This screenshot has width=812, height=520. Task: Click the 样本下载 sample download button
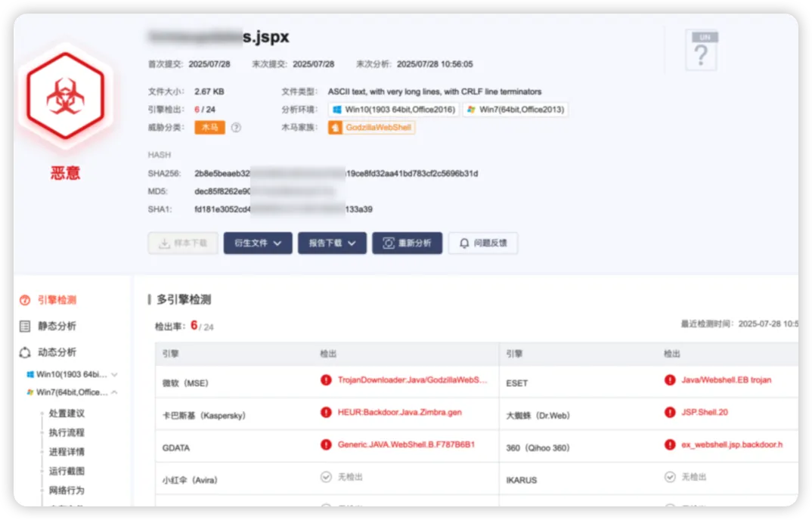183,243
